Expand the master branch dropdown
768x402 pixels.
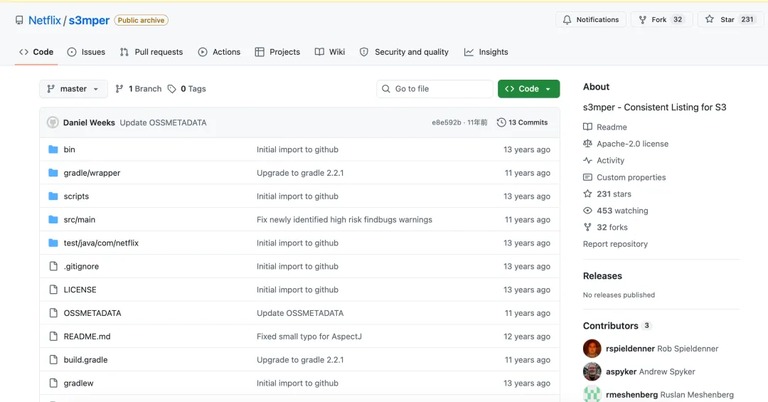point(73,89)
